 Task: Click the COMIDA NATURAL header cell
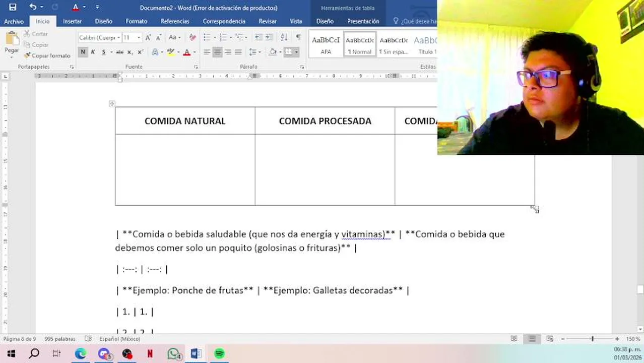185,121
